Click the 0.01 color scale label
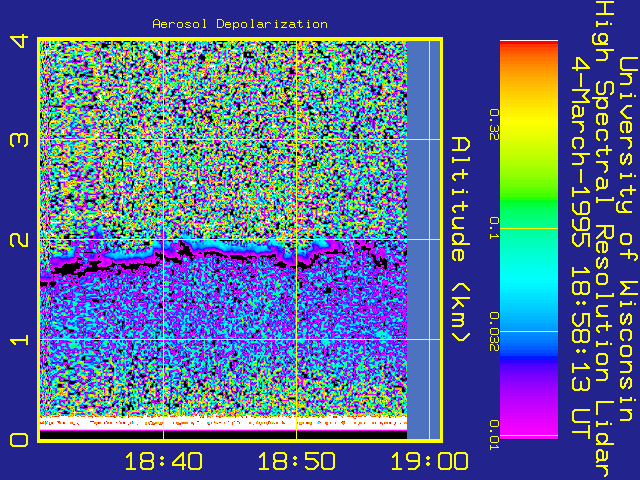 tap(494, 435)
